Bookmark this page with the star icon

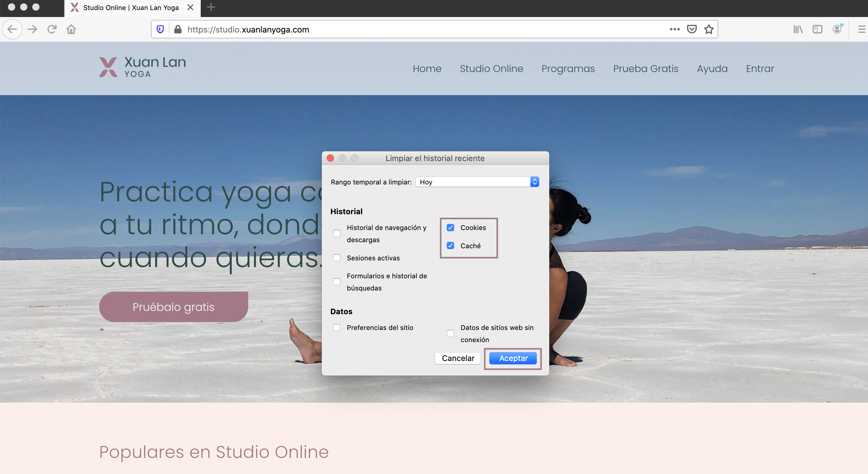click(x=709, y=29)
